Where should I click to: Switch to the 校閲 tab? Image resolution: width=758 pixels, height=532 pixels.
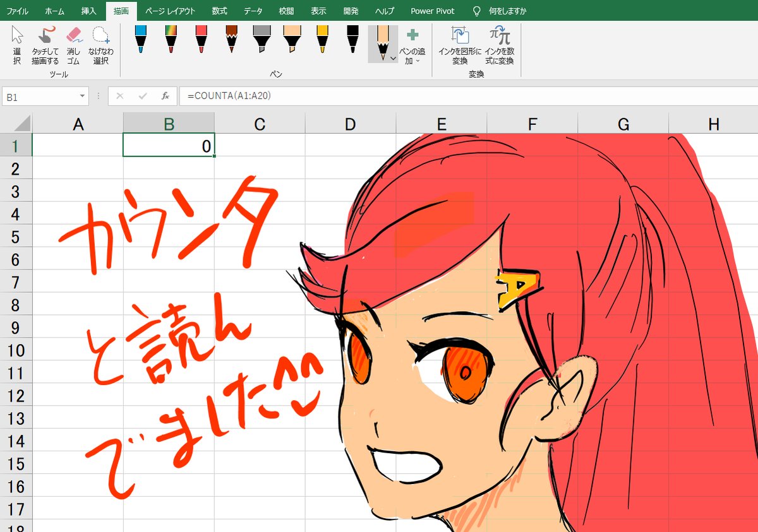pos(286,11)
